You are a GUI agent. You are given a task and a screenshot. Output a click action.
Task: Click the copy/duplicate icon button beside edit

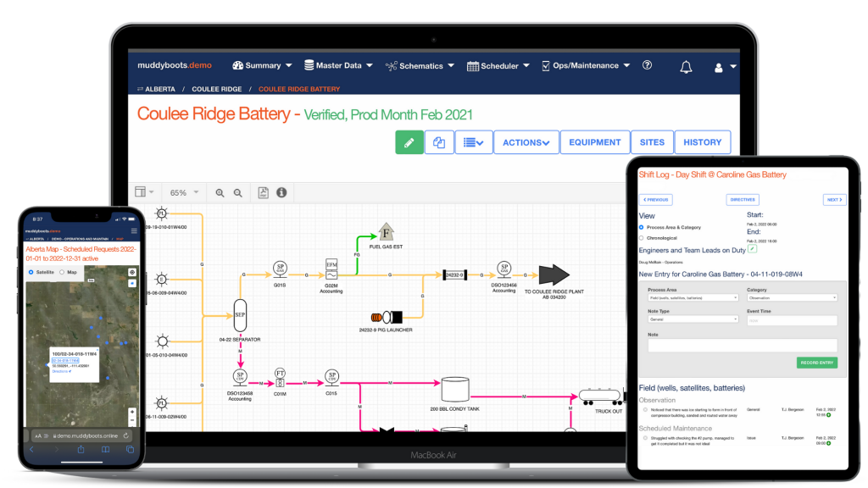click(x=439, y=142)
